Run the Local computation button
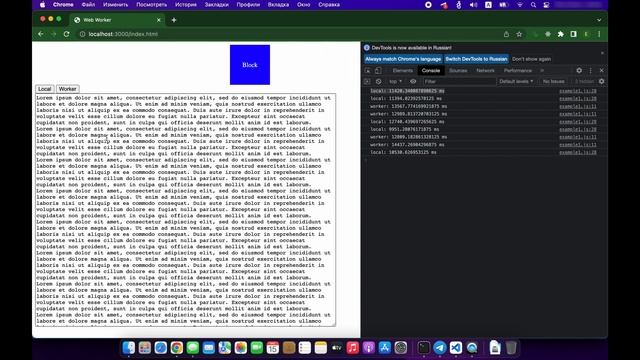Viewport: 640px width, 360px height. click(x=44, y=89)
